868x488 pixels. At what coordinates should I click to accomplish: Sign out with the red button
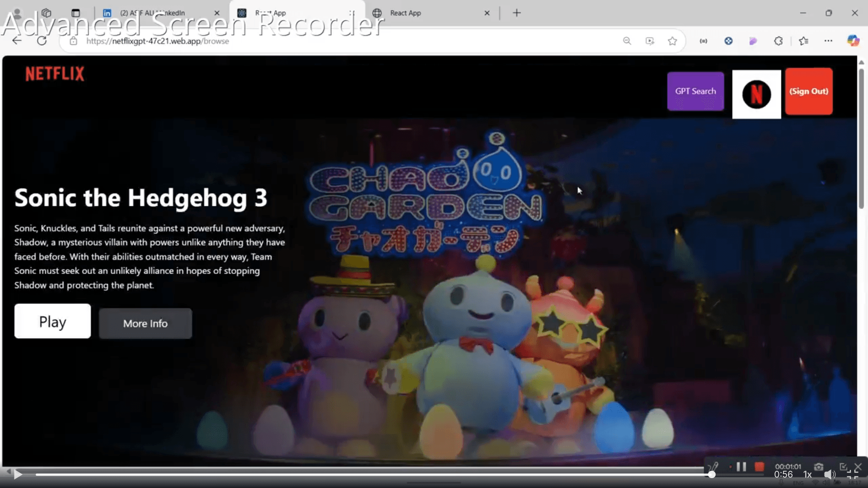[809, 91]
